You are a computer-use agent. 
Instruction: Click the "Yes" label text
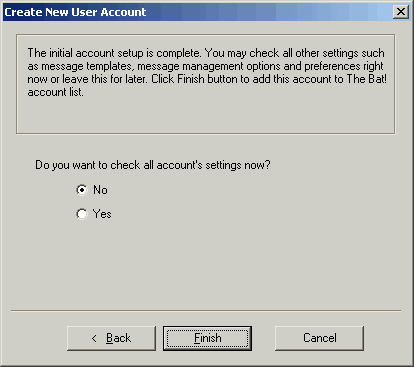[102, 214]
